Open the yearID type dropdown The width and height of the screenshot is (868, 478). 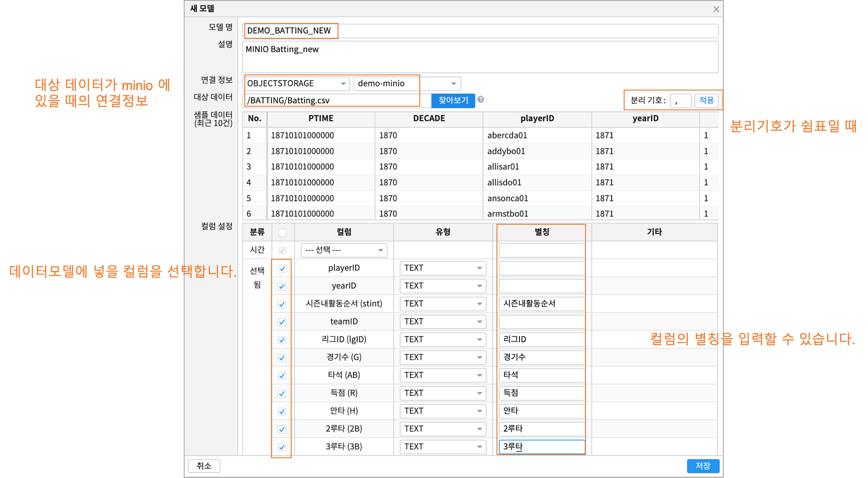click(443, 286)
